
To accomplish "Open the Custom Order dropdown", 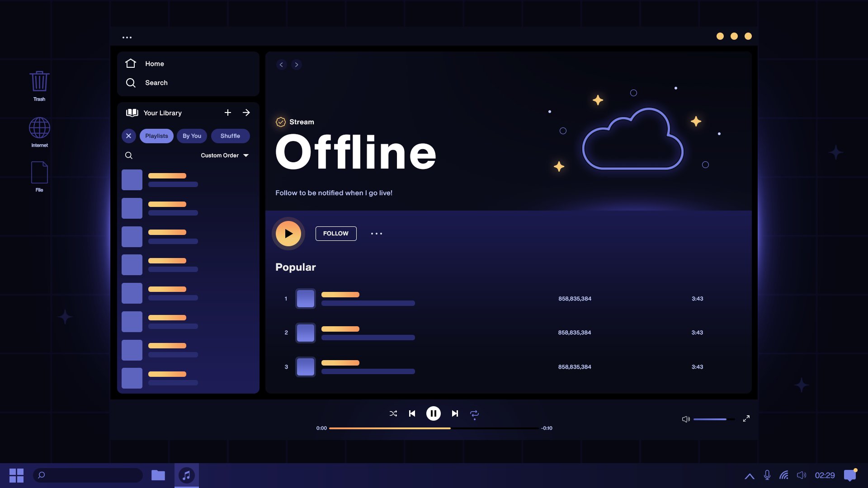I will [x=225, y=155].
